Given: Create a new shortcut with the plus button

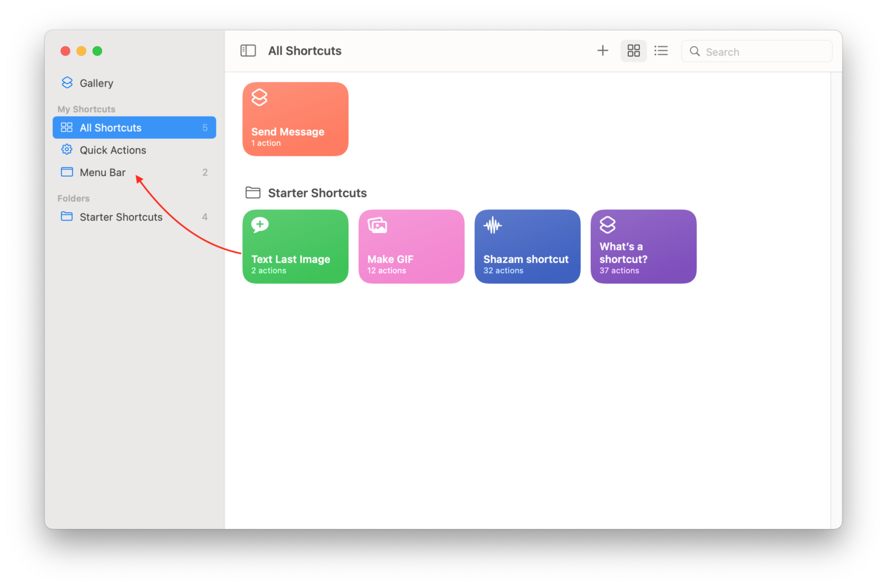Looking at the screenshot, I should tap(602, 50).
